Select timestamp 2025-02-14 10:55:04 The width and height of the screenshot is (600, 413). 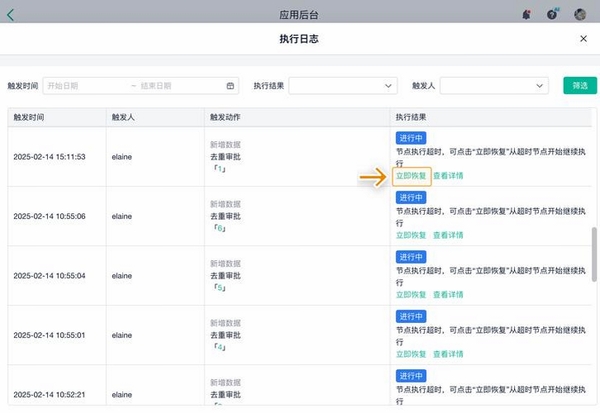49,276
